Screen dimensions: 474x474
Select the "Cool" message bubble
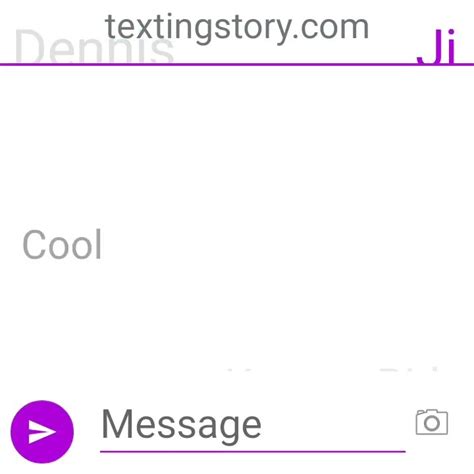coord(62,244)
